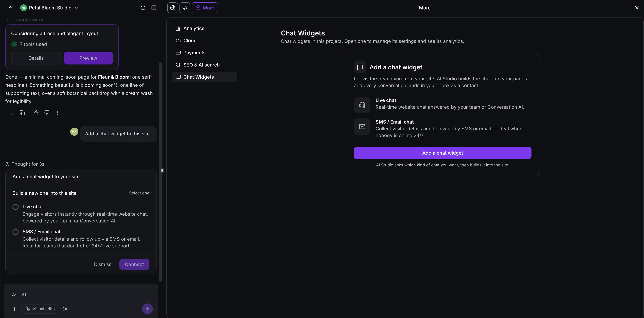Click the HE project avatar badge
The height and width of the screenshot is (318, 644).
[23, 8]
